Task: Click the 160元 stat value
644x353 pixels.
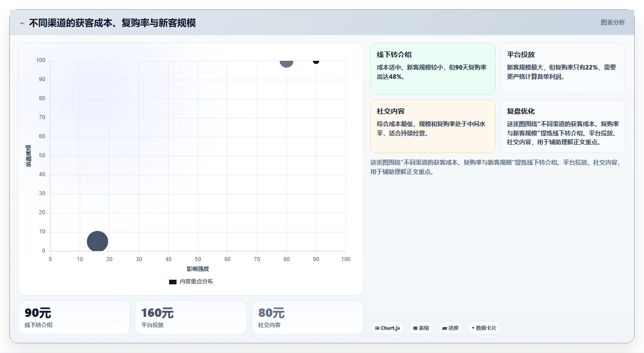Action: coord(158,313)
